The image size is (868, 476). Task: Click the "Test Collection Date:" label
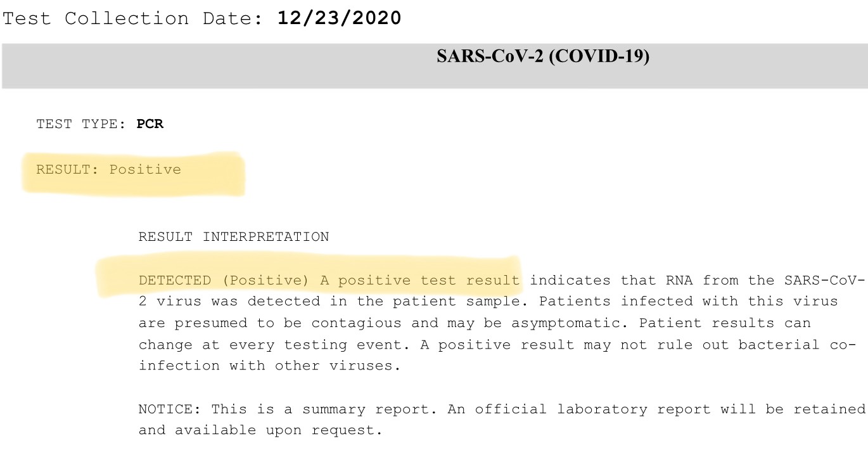click(x=132, y=18)
